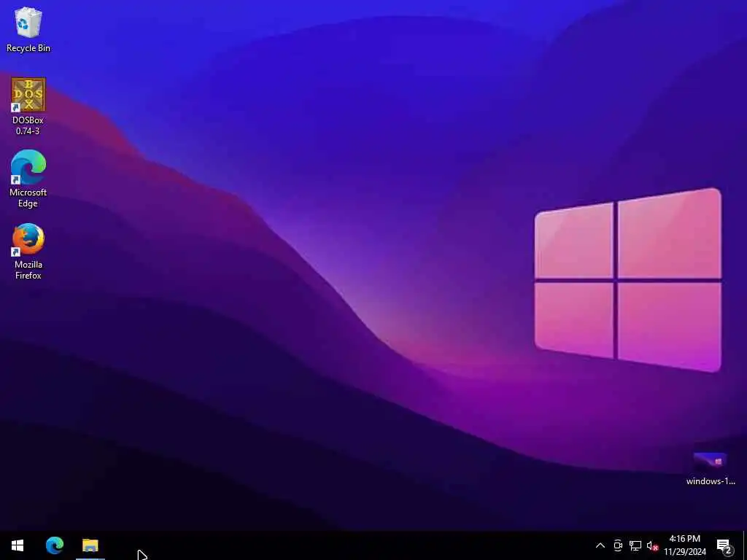Click the 'Recycle Bin' label text
This screenshot has width=747, height=560.
coord(28,48)
